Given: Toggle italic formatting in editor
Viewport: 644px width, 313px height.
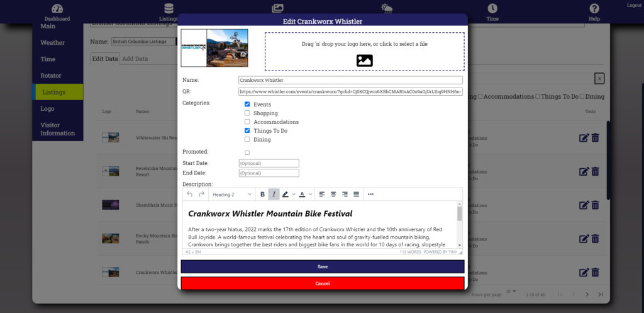Looking at the screenshot, I should 274,194.
